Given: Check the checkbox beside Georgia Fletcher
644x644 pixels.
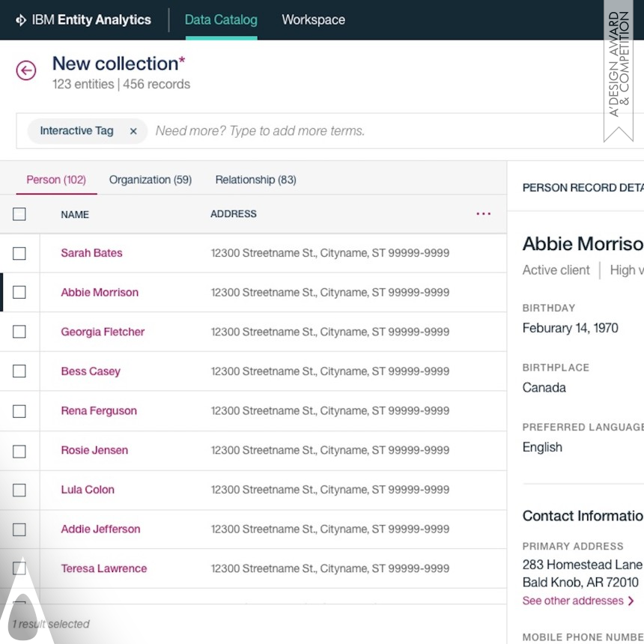Looking at the screenshot, I should click(20, 332).
